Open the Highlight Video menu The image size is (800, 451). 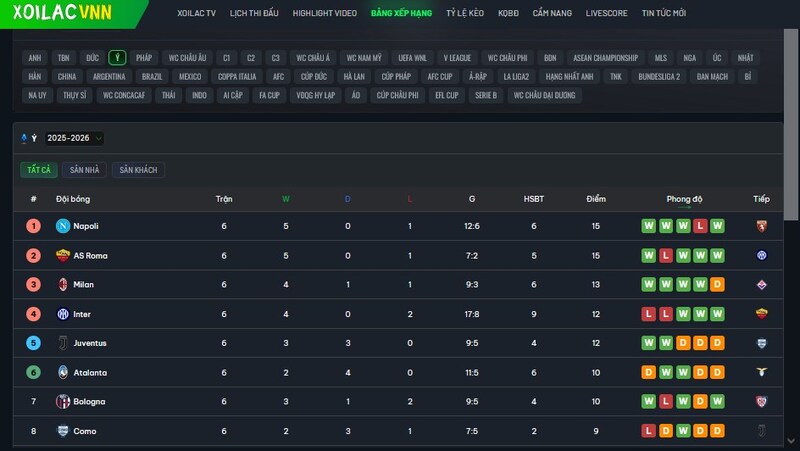324,14
